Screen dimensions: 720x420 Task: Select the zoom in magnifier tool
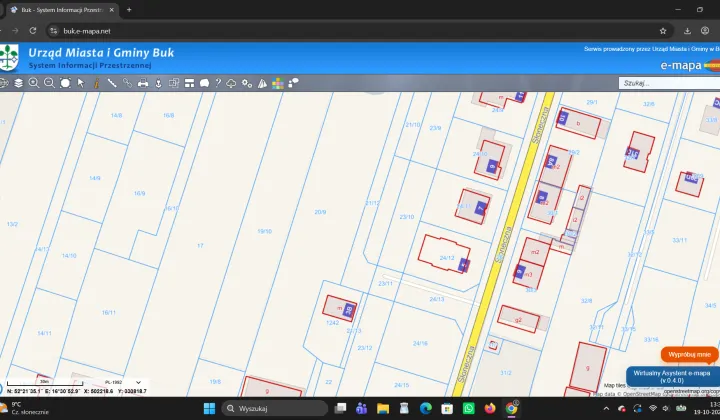point(34,83)
